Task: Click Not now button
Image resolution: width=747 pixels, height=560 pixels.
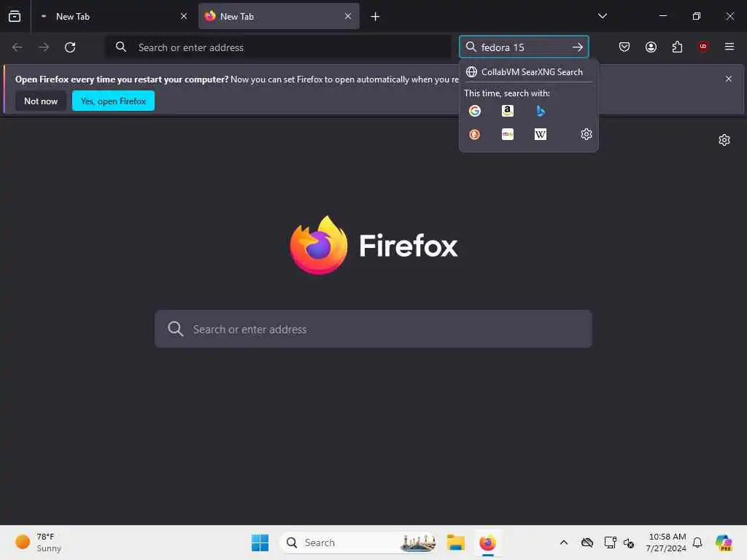Action: (x=41, y=101)
